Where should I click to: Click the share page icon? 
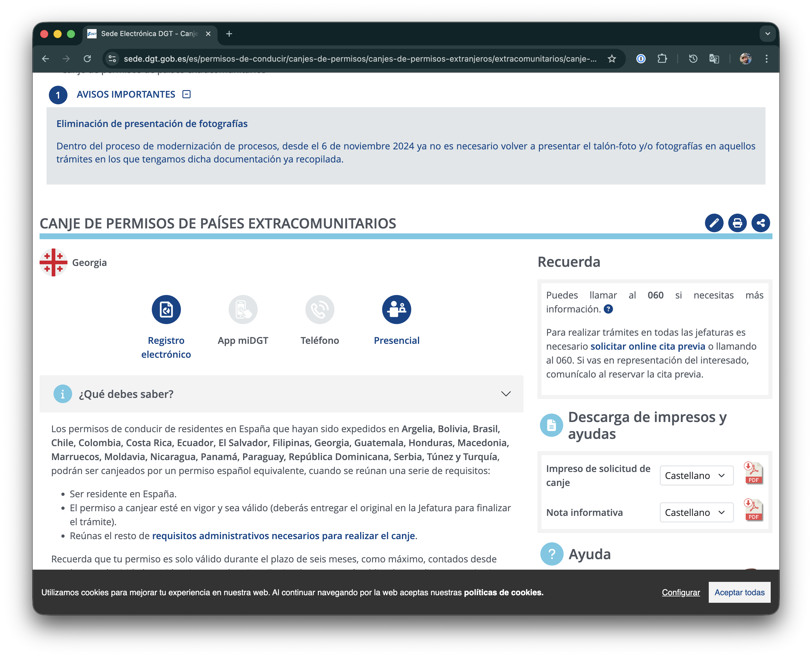coord(761,223)
